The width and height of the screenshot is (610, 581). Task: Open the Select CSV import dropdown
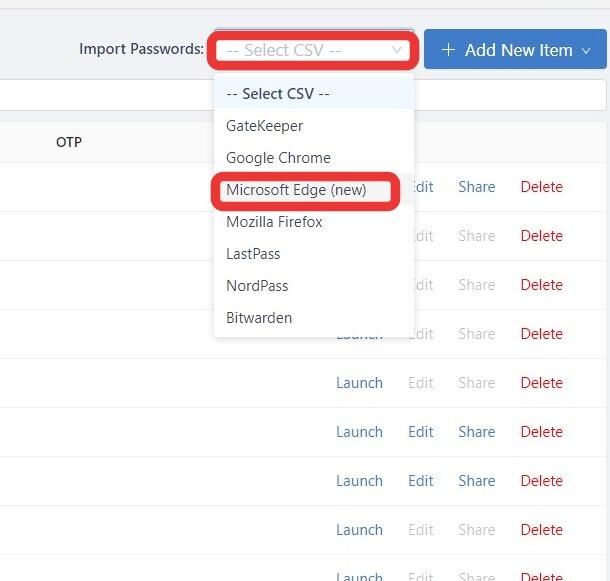(314, 50)
